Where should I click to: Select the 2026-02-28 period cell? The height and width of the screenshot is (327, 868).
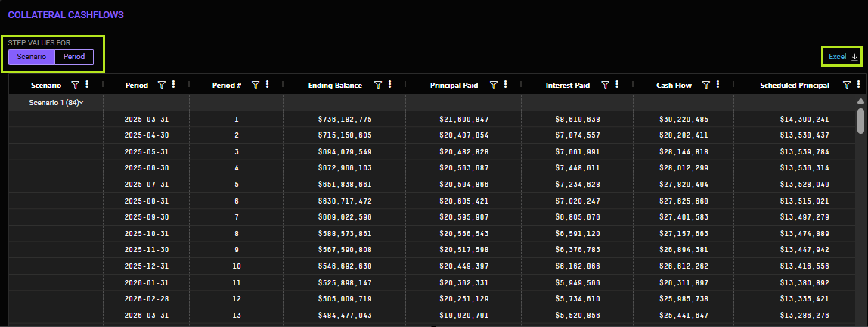[146, 299]
